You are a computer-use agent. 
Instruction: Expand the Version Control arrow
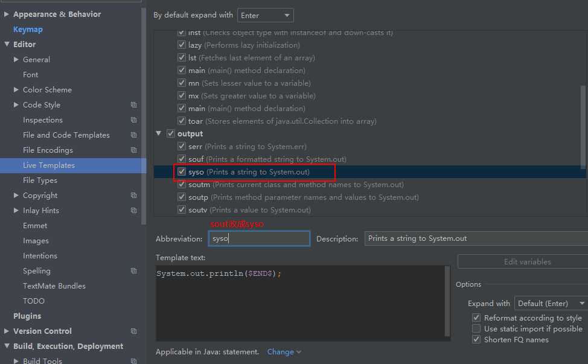click(x=7, y=331)
